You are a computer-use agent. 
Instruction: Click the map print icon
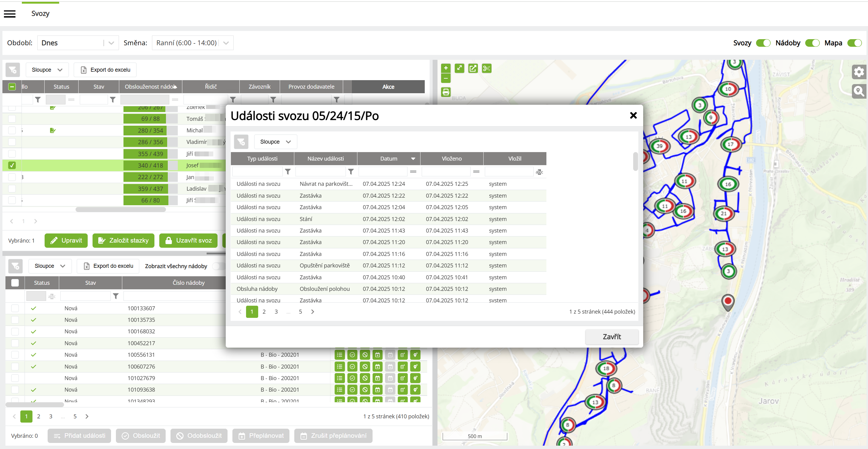tap(445, 92)
